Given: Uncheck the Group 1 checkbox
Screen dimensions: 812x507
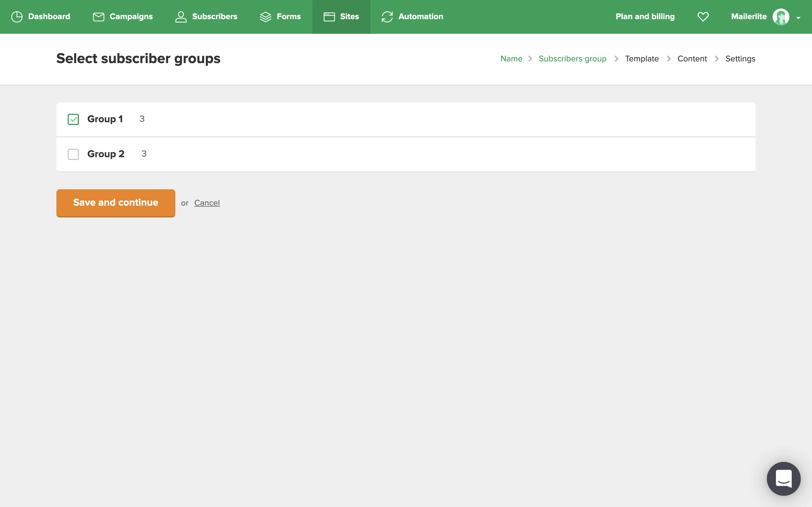Looking at the screenshot, I should 73,119.
